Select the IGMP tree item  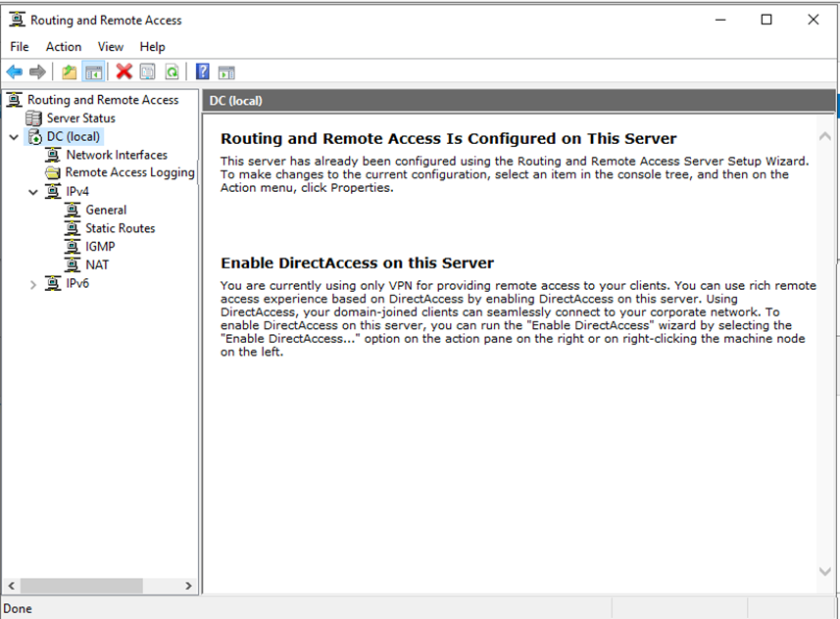(x=100, y=246)
